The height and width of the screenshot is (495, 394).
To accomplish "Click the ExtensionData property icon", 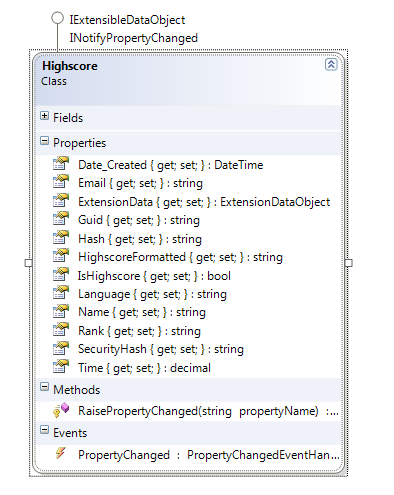I will tap(61, 200).
